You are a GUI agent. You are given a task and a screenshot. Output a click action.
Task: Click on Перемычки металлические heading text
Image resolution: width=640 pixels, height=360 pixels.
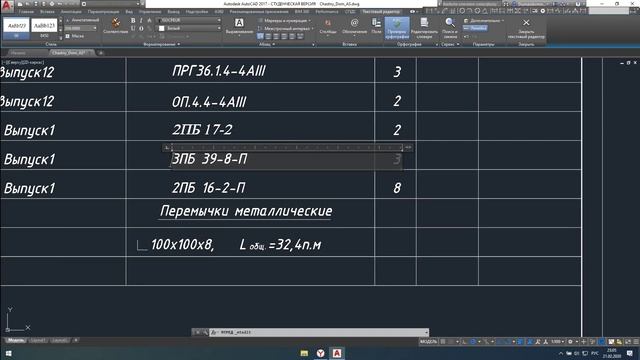[x=246, y=211]
